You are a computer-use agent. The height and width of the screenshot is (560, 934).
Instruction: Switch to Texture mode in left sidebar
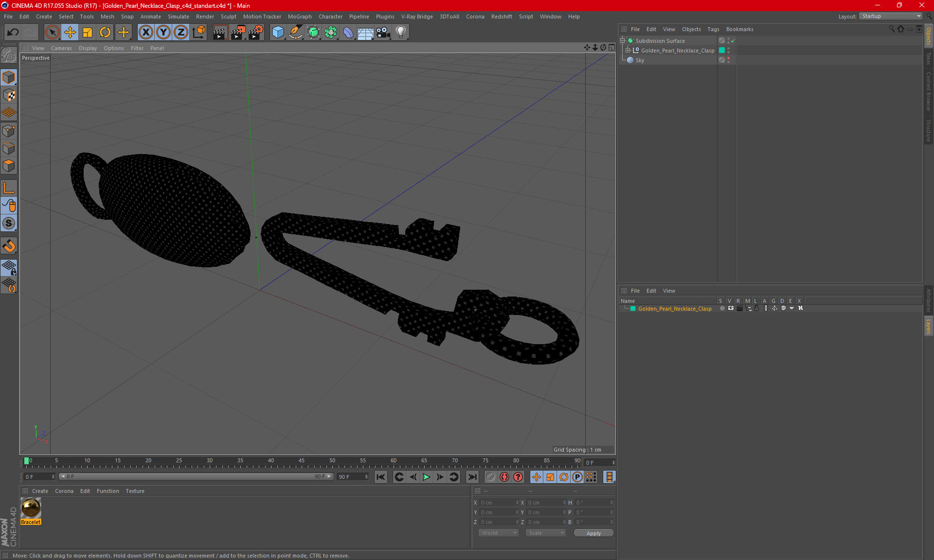9,95
